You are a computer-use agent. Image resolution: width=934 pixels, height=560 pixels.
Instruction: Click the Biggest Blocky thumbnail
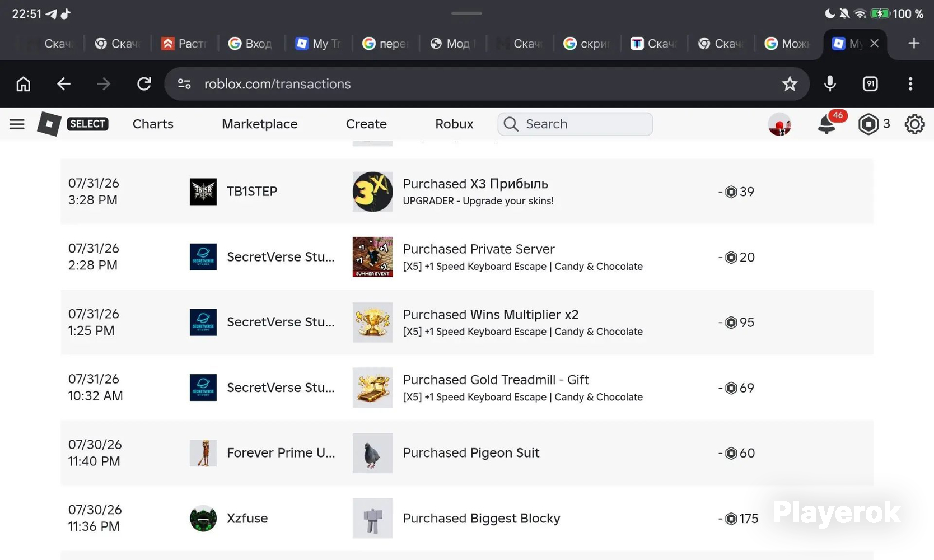372,518
